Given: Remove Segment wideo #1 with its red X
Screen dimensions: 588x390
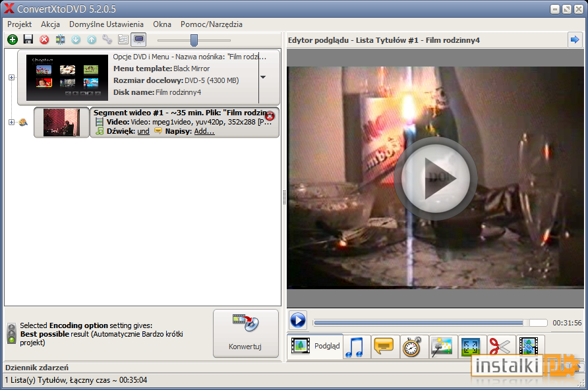Looking at the screenshot, I should (x=270, y=116).
